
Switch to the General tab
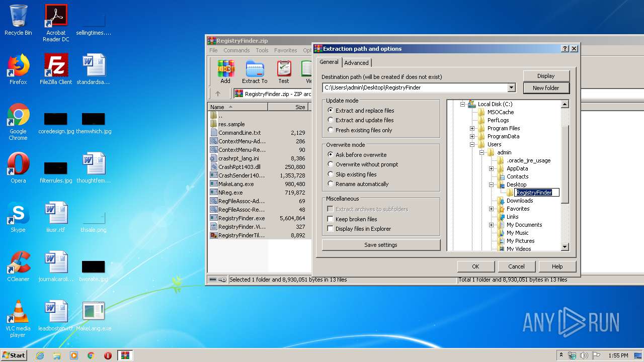pos(329,62)
